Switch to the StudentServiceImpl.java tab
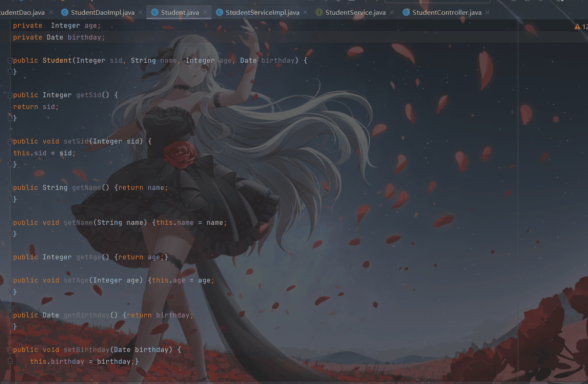588x384 pixels. click(261, 12)
